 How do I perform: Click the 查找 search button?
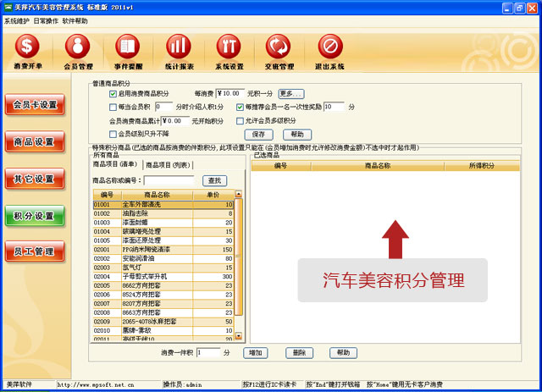213,180
